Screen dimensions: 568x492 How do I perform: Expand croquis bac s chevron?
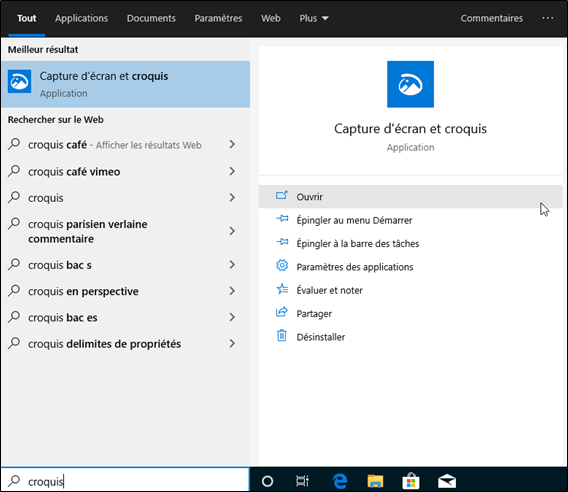click(232, 264)
